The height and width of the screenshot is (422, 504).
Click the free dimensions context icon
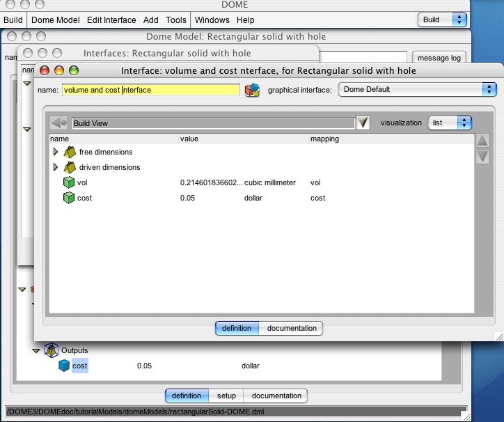[70, 152]
